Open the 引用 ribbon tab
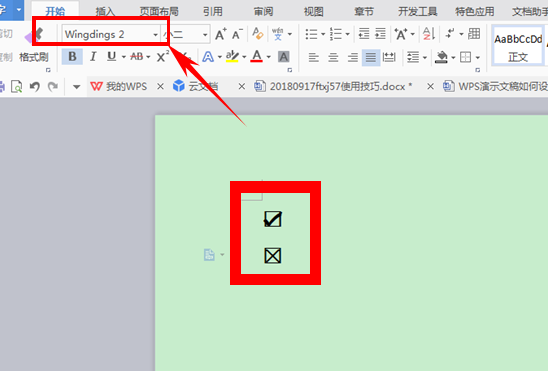This screenshot has width=548, height=371. (x=212, y=11)
